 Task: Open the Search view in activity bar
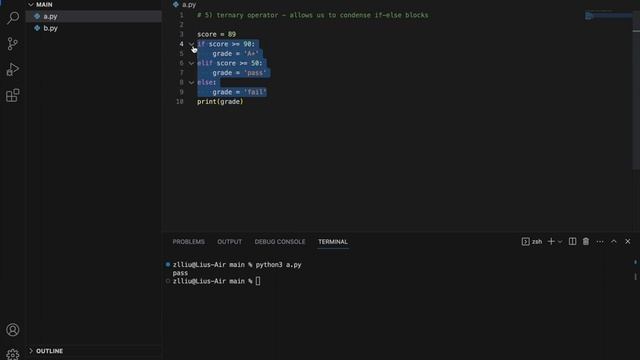[13, 18]
